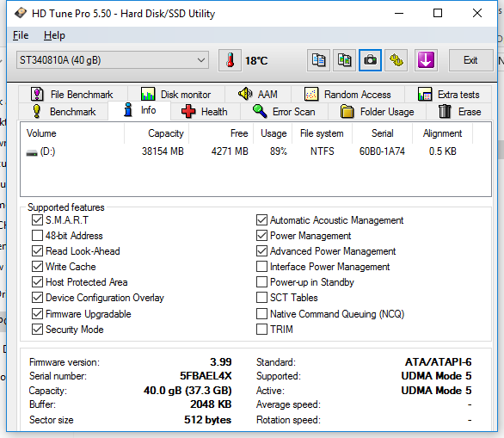Open the AAM tab

coord(258,94)
